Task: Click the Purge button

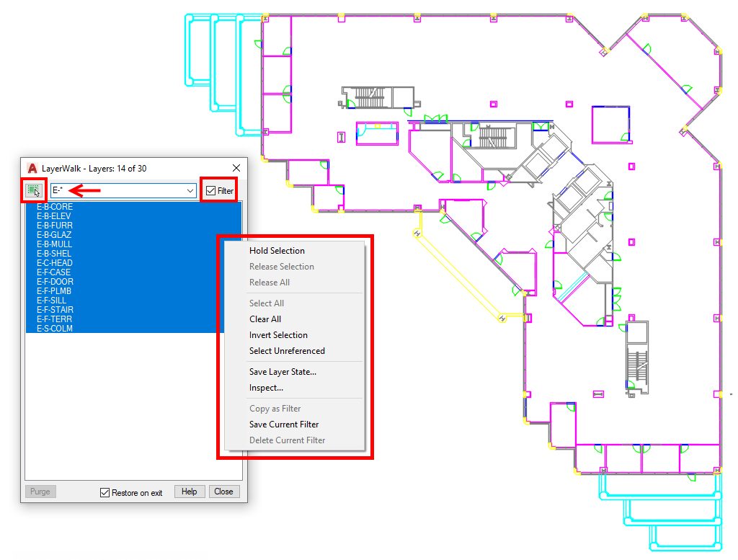Action: pos(40,492)
